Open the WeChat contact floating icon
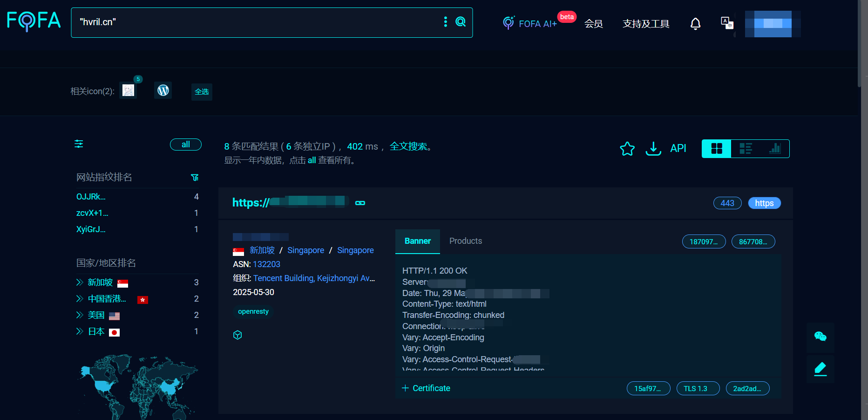Screen dimensions: 868x420 pos(820,337)
